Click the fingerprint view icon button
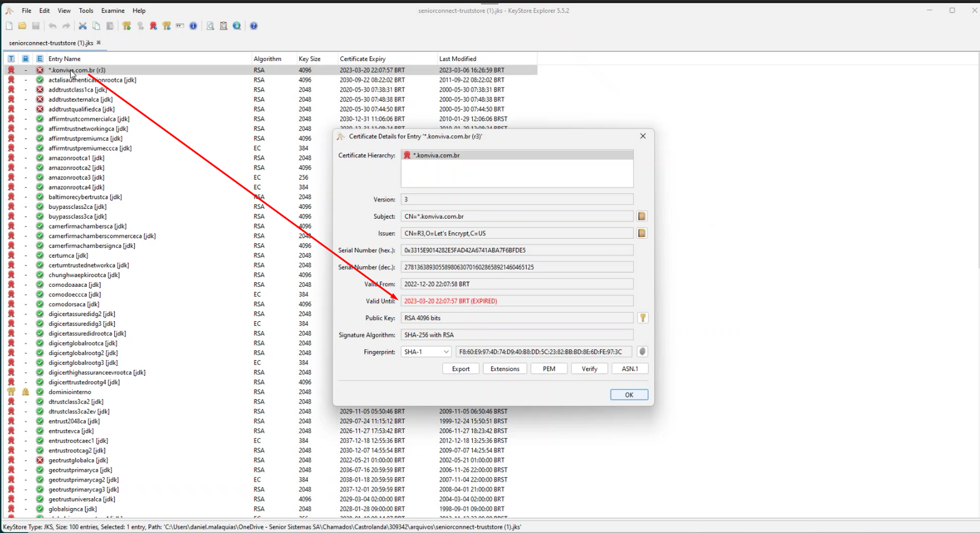Screen dimensions: 980x533 (x=642, y=352)
